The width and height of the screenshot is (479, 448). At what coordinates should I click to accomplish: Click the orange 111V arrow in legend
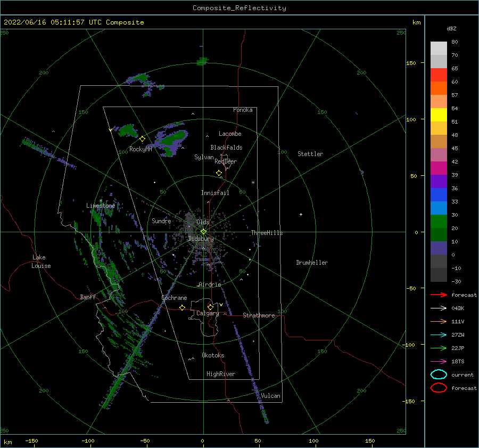pos(439,321)
